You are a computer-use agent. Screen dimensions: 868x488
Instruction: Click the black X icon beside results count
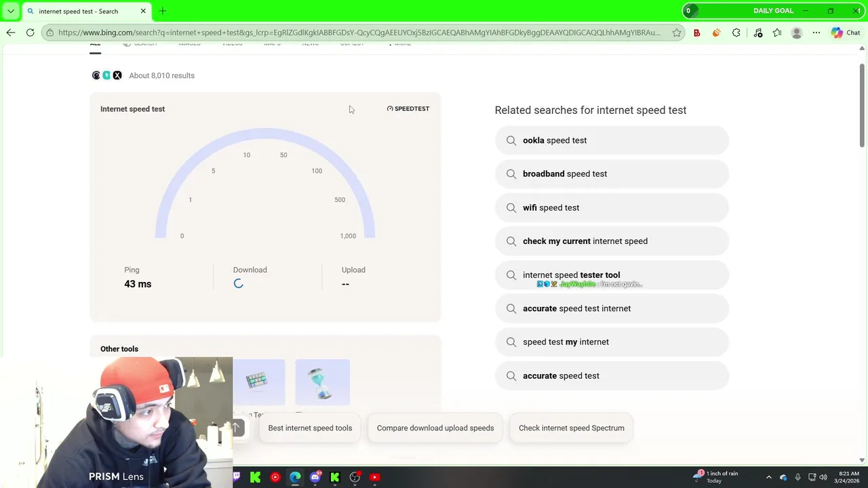coord(117,75)
